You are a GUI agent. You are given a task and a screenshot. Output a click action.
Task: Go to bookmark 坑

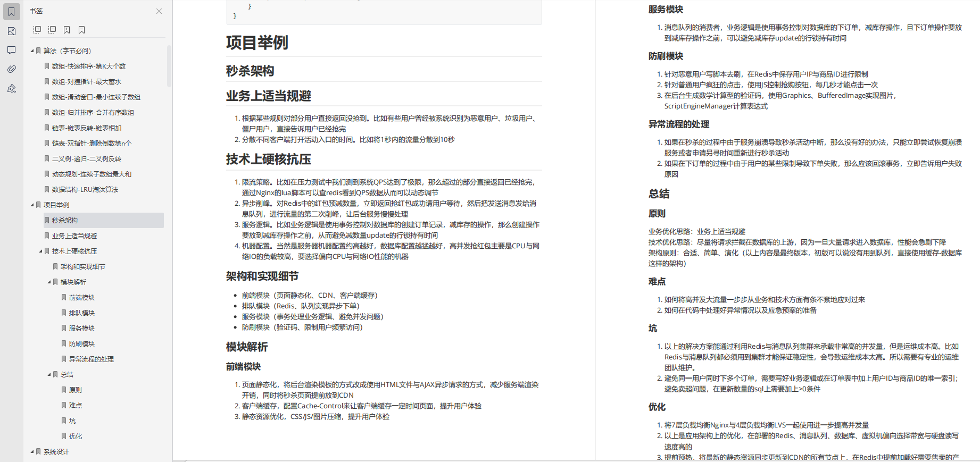(x=72, y=421)
